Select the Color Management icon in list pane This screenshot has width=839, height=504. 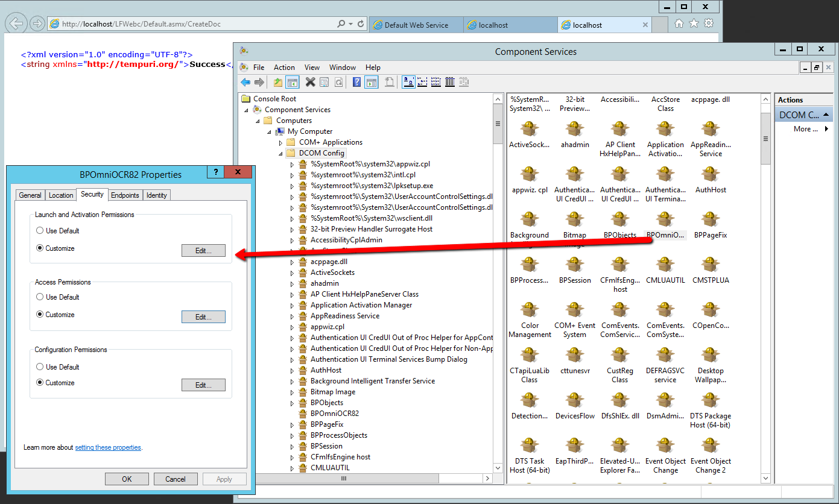point(530,320)
